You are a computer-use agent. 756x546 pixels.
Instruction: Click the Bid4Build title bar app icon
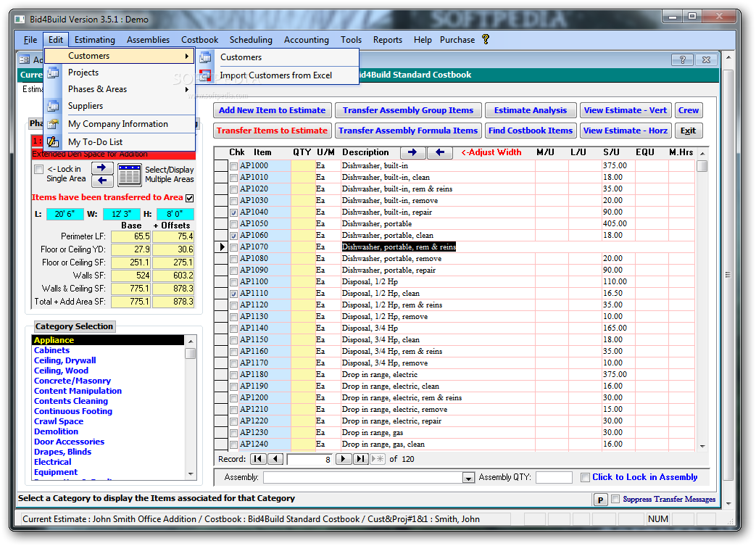[20, 20]
